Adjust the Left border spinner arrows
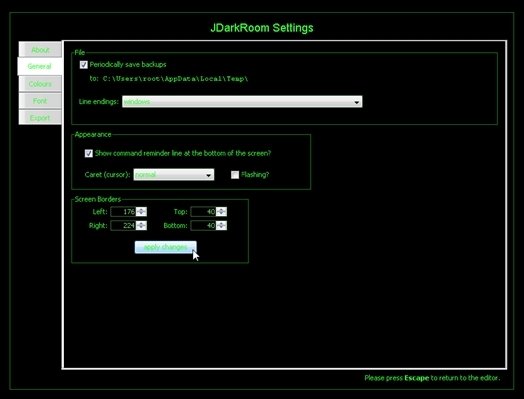Viewport: 524px width, 399px height. click(141, 212)
